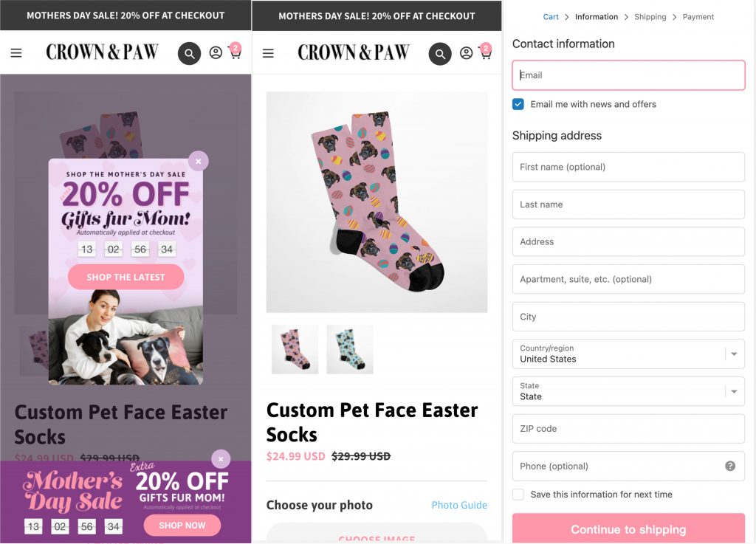Check Save this information for next time
The image size is (756, 544).
pos(518,495)
